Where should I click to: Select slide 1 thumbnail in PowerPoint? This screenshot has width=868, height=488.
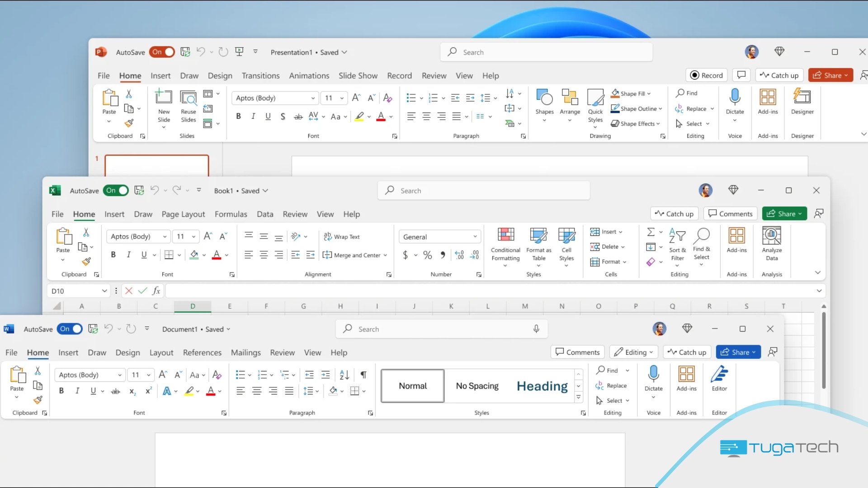pyautogui.click(x=156, y=165)
